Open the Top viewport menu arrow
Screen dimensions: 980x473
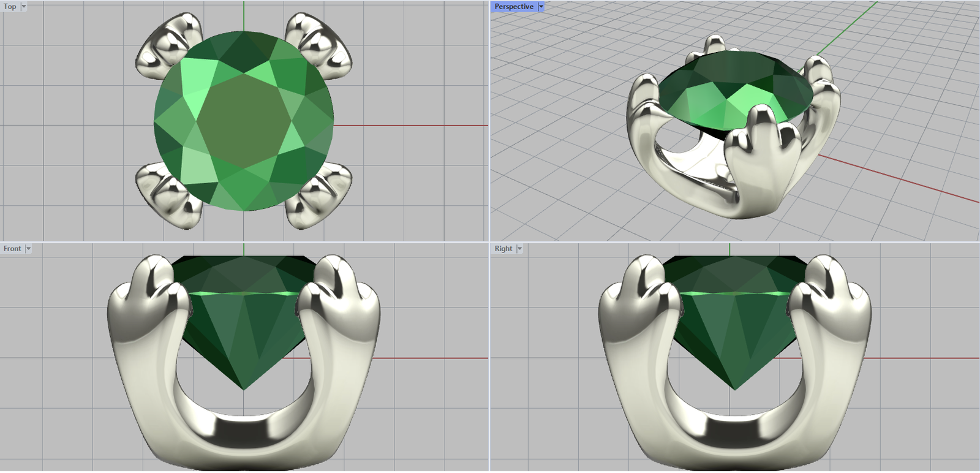coord(24,7)
